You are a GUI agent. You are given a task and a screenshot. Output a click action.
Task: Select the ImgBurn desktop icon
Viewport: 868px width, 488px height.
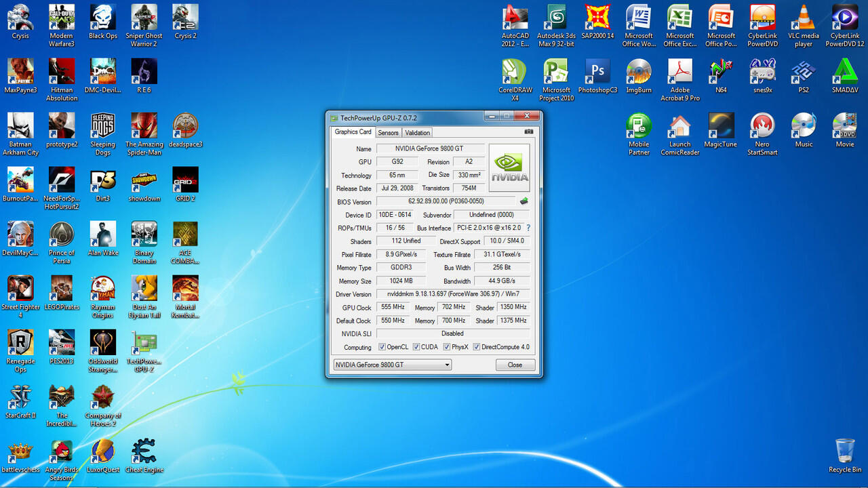[x=639, y=76]
